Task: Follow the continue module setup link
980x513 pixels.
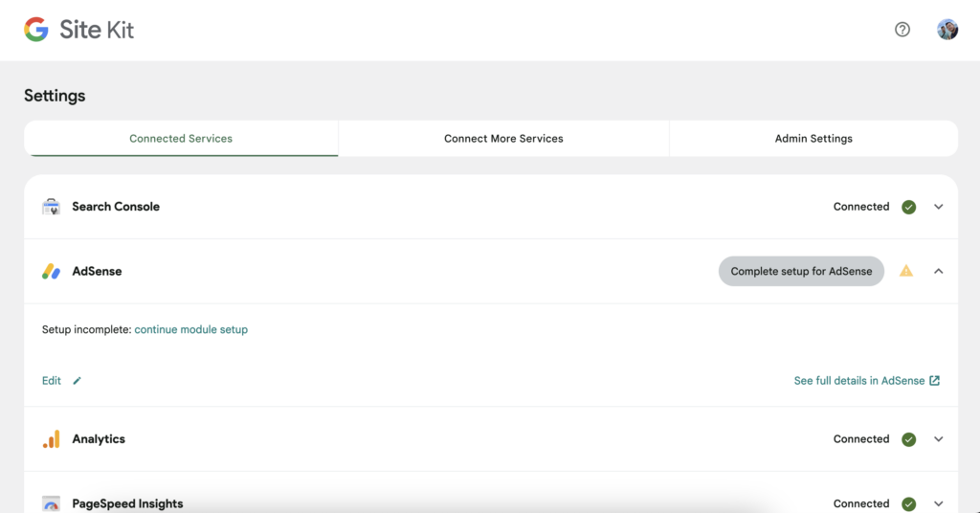Action: 190,329
